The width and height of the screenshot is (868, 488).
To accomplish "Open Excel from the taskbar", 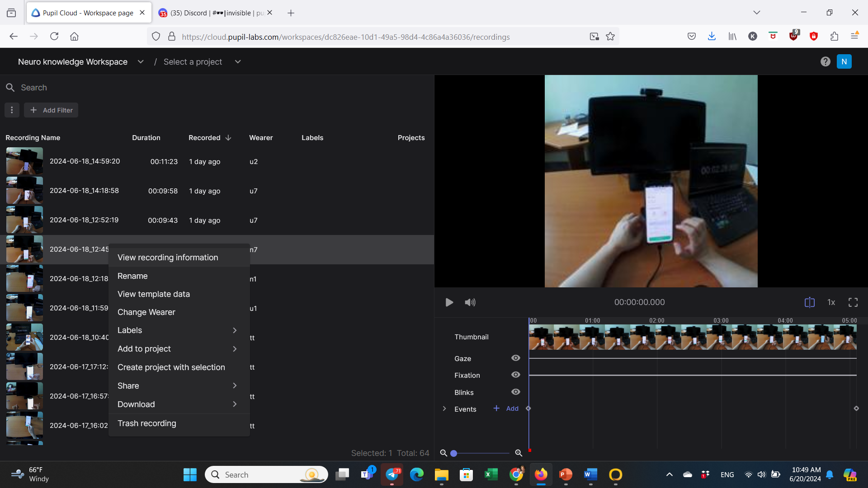I will (x=491, y=474).
